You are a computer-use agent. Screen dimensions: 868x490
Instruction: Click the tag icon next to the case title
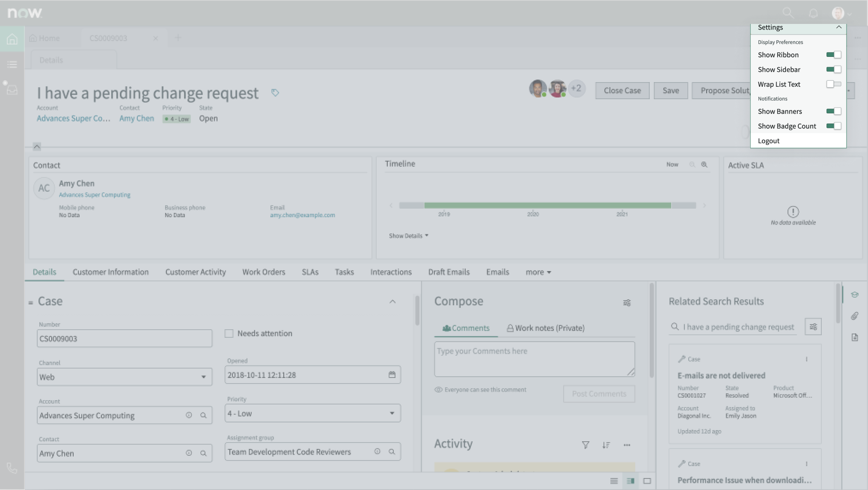[275, 92]
